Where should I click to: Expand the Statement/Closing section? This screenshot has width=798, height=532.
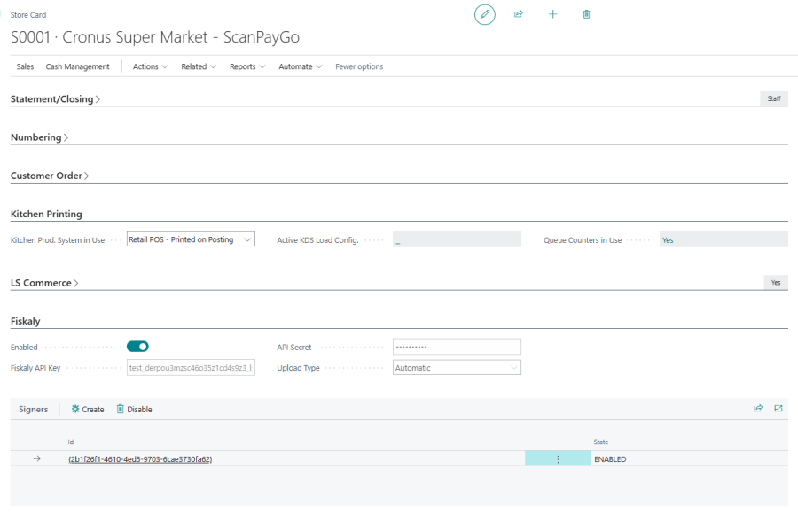point(55,99)
